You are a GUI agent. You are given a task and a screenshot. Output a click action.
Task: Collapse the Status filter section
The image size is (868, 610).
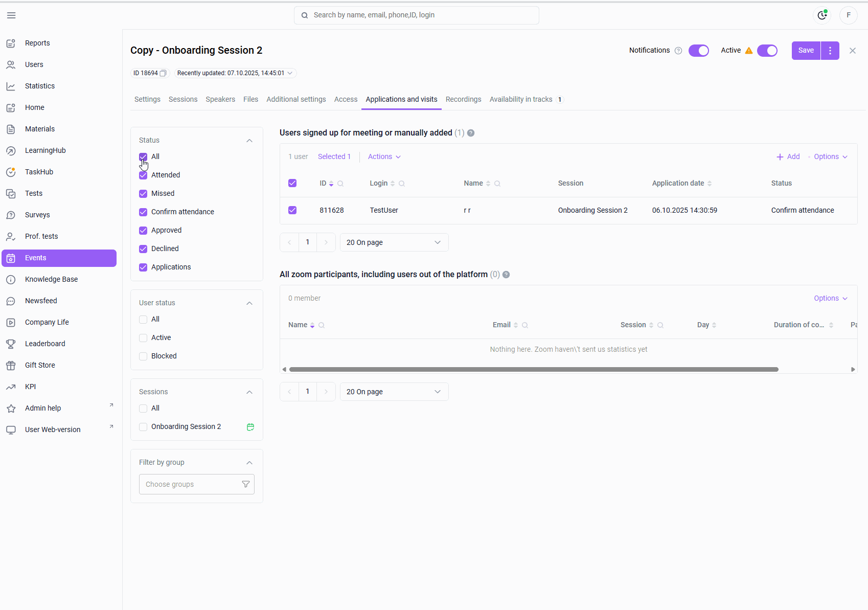coord(249,141)
